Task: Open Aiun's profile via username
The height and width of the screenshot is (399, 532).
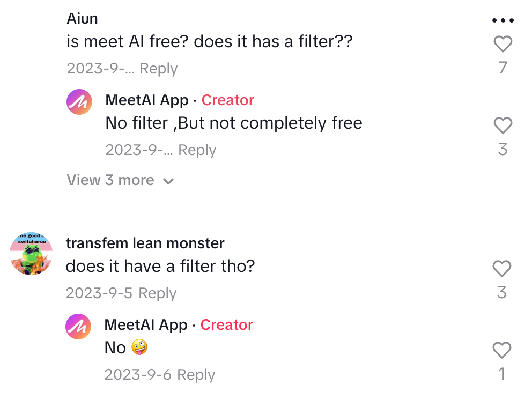Action: tap(82, 19)
